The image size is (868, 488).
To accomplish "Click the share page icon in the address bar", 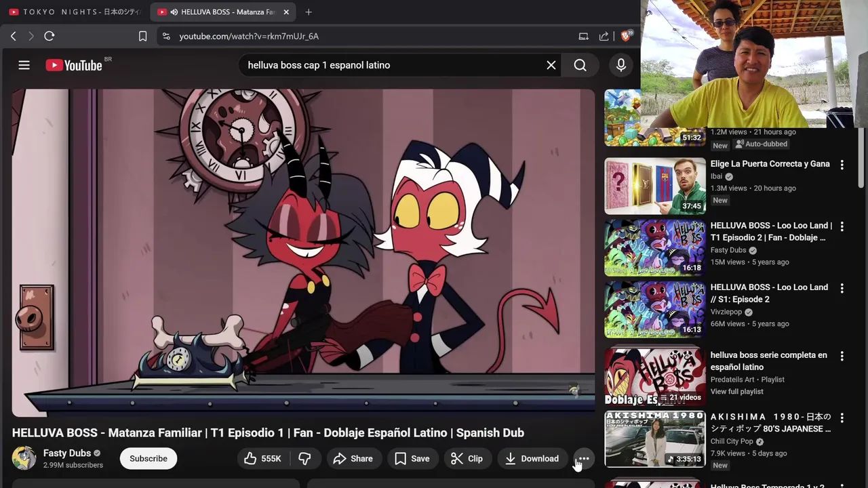I will [x=604, y=36].
